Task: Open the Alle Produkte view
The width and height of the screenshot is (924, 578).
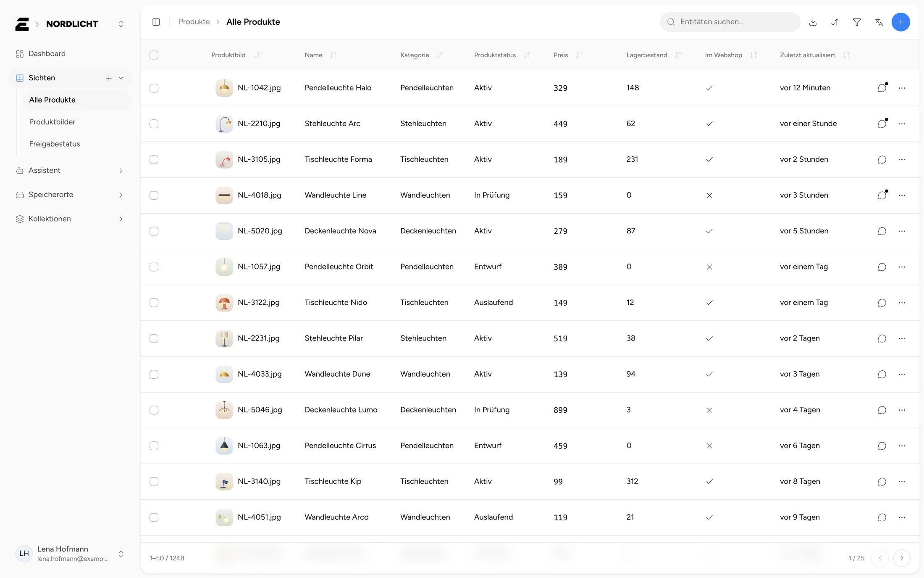Action: [x=76, y=100]
